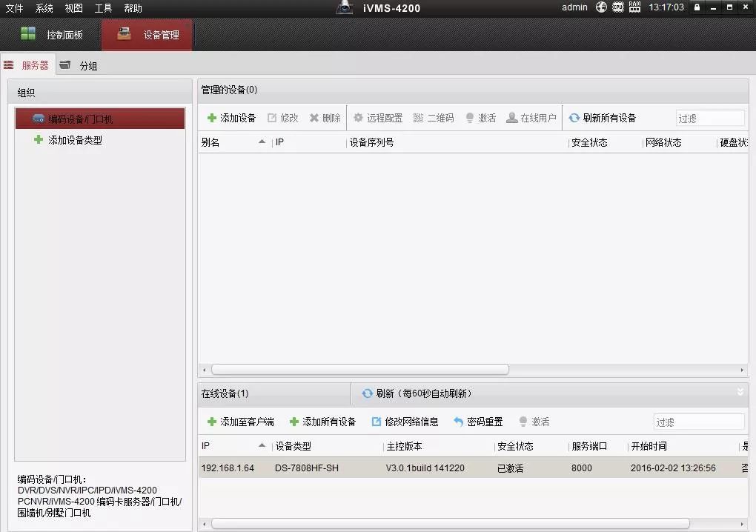This screenshot has height=532, width=756.
Task: Click the 分组 tab folder icon
Action: [65, 65]
